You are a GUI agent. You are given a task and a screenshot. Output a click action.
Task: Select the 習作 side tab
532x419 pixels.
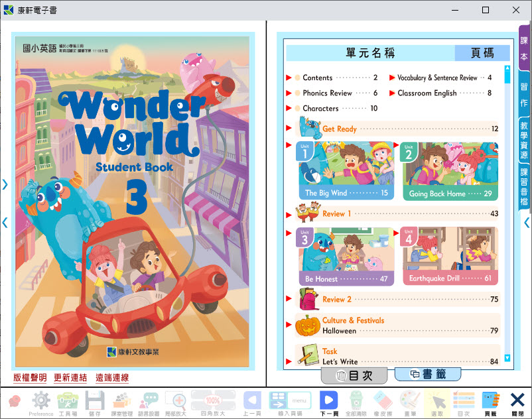point(524,94)
